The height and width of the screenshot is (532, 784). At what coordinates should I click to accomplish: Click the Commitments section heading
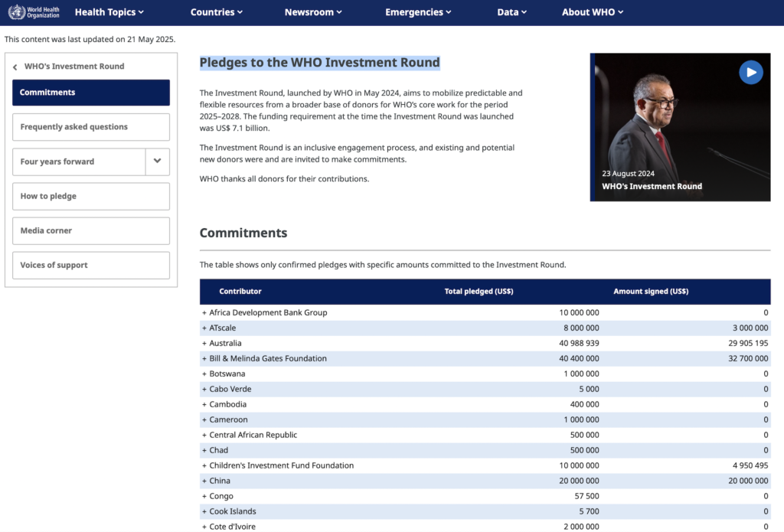[243, 233]
